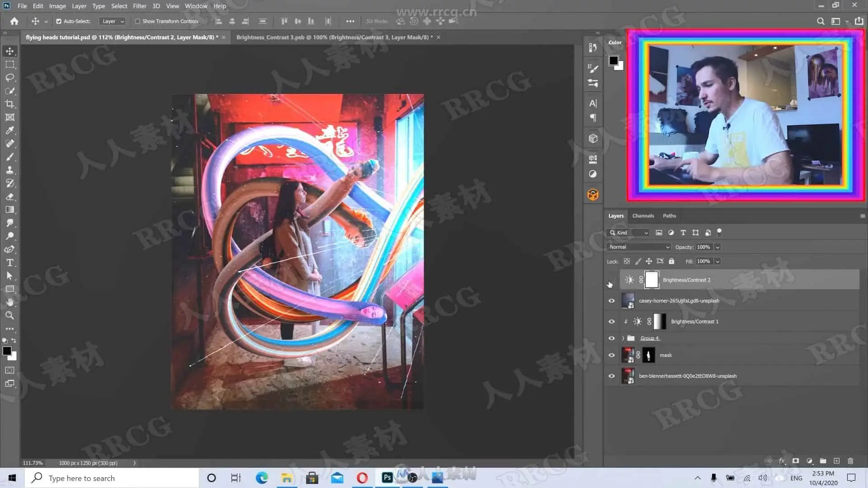The width and height of the screenshot is (868, 488).
Task: Click the Home icon in options bar
Action: 14,21
